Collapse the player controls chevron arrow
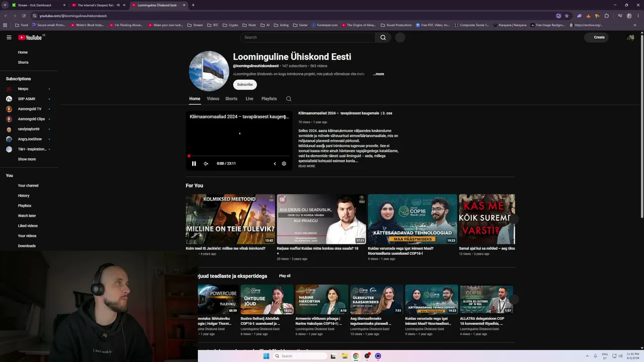 pos(275,163)
